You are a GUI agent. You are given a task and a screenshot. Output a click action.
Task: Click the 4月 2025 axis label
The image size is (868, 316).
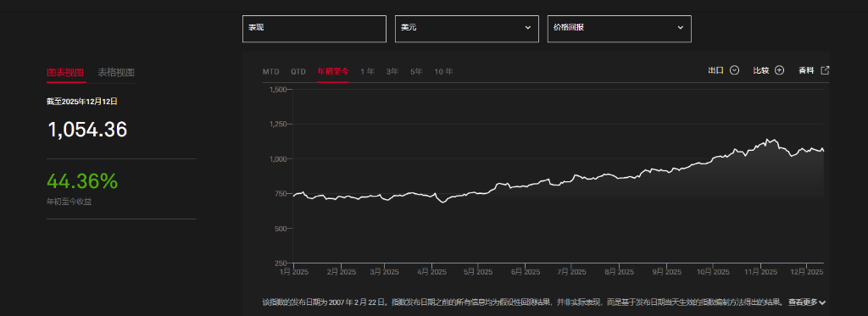tap(431, 272)
